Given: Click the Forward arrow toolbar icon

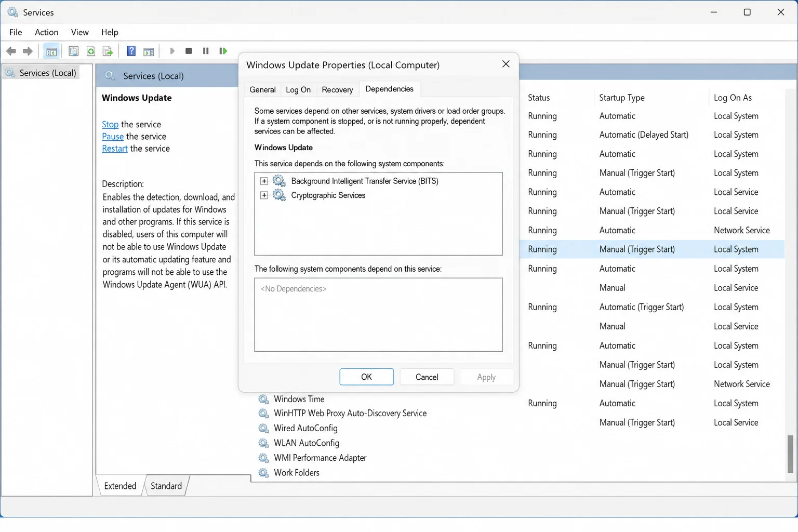Looking at the screenshot, I should pos(28,51).
